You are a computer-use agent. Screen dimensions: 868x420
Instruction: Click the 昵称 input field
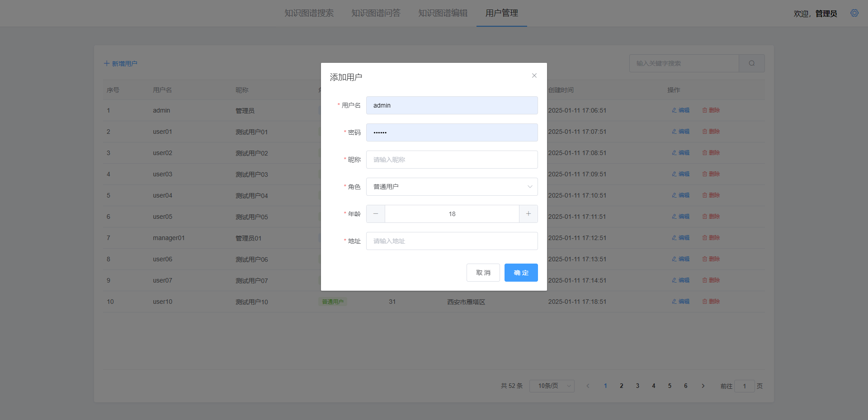[x=452, y=160]
